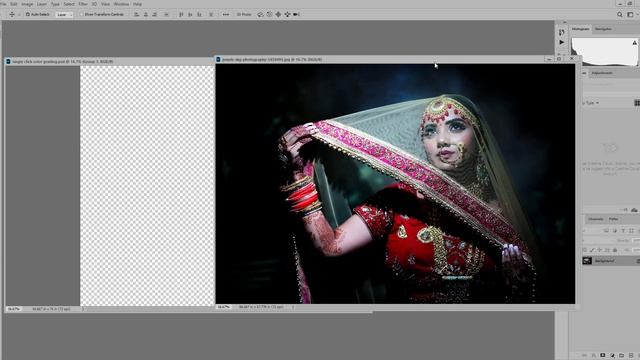Click the Add layer mask icon
The image size is (640, 360).
point(602,355)
